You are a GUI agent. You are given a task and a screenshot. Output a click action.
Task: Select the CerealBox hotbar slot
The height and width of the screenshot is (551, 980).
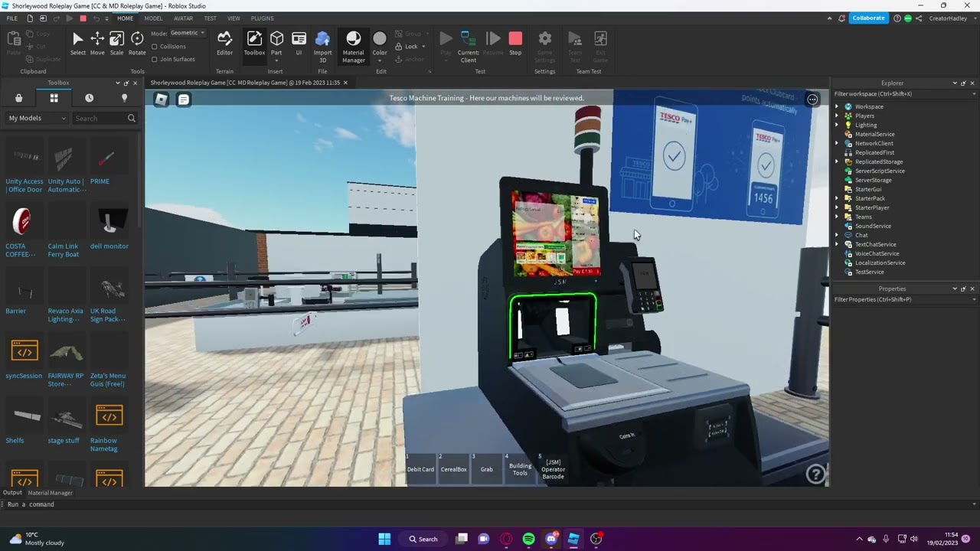point(453,468)
